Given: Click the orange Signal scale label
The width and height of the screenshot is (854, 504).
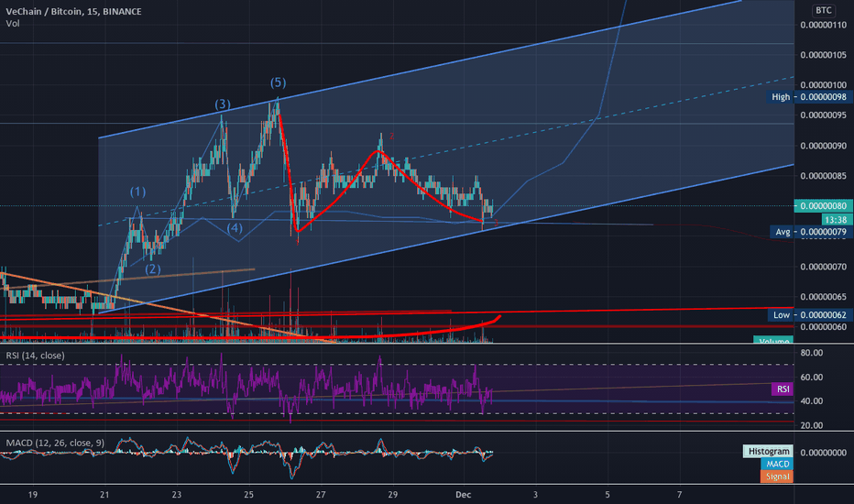Looking at the screenshot, I should (x=777, y=477).
